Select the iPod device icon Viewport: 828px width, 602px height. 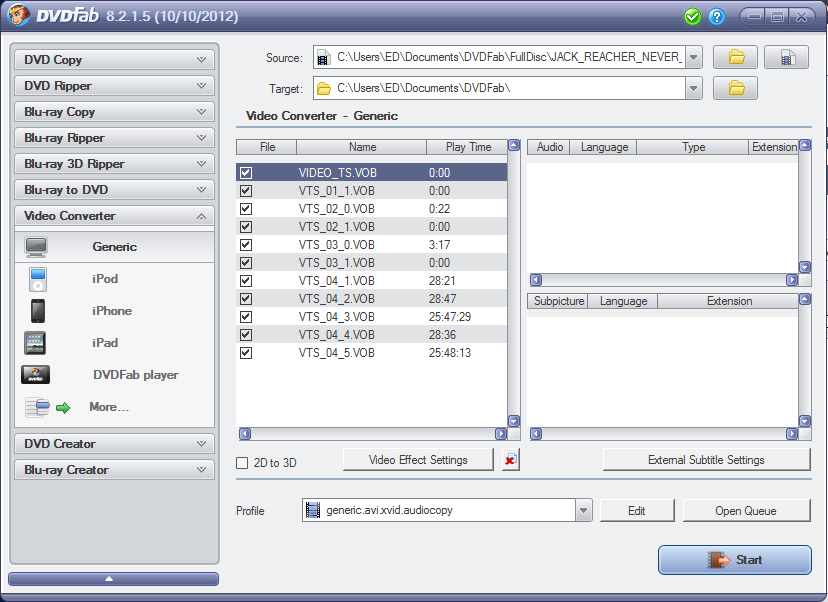pos(37,279)
